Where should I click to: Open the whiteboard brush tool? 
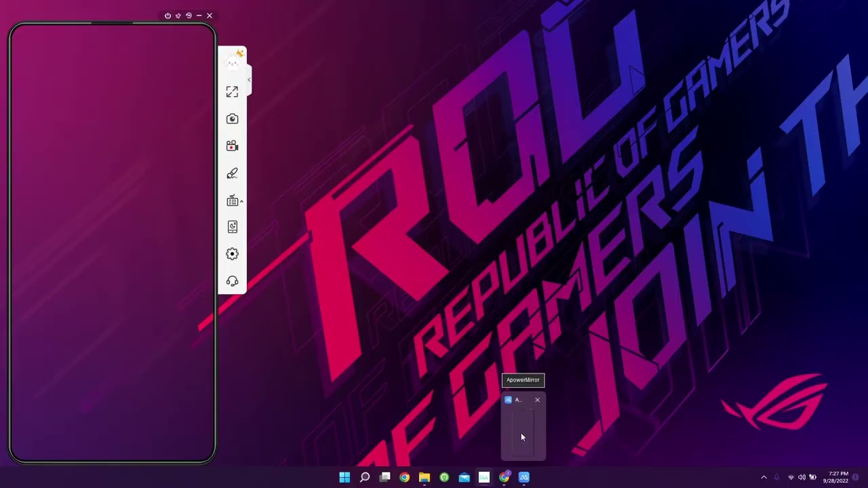232,174
